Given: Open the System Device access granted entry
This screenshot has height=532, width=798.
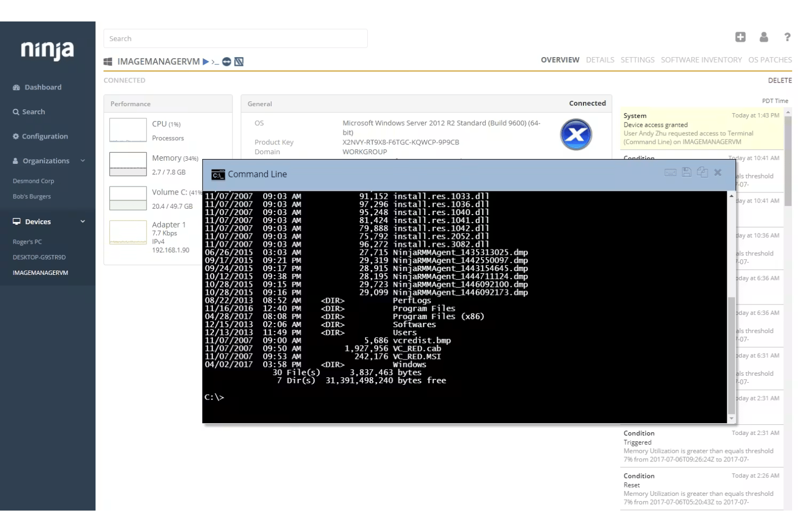Looking at the screenshot, I should pyautogui.click(x=701, y=129).
